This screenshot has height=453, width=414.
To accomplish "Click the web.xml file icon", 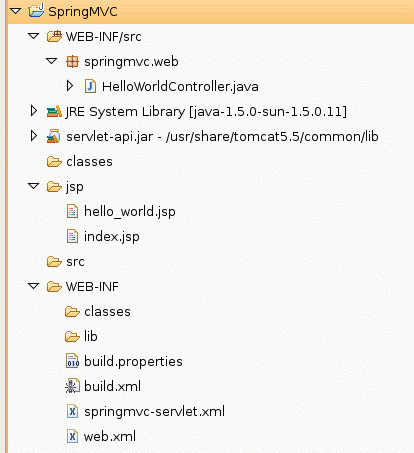I will pos(72,436).
